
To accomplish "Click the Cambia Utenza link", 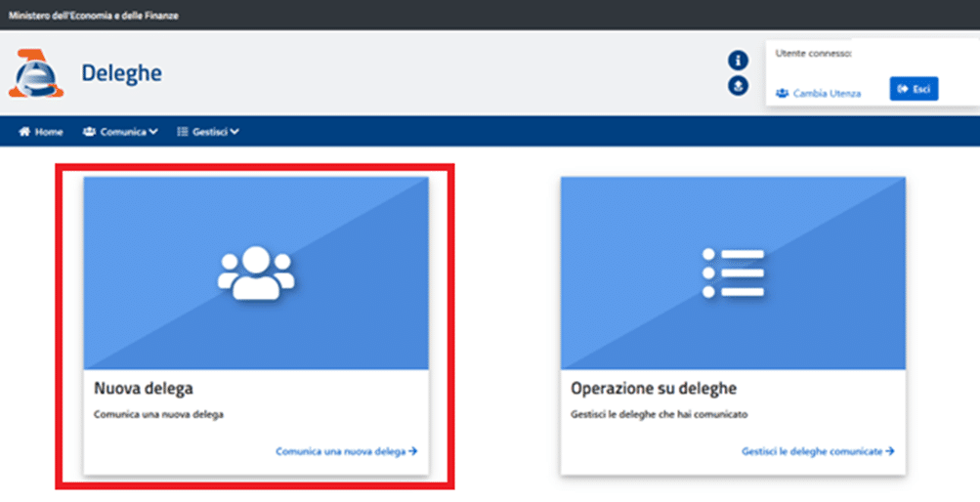I will click(827, 93).
